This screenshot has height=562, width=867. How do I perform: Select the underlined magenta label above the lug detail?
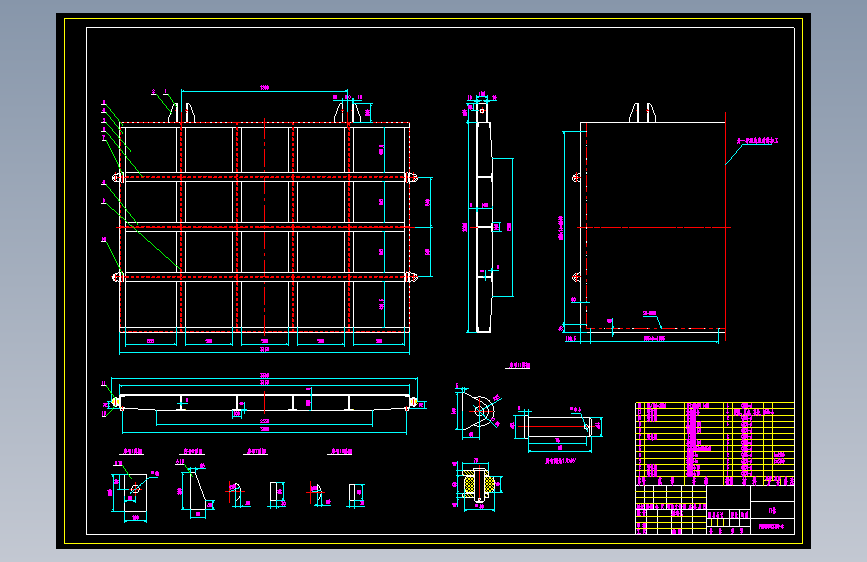point(519,365)
